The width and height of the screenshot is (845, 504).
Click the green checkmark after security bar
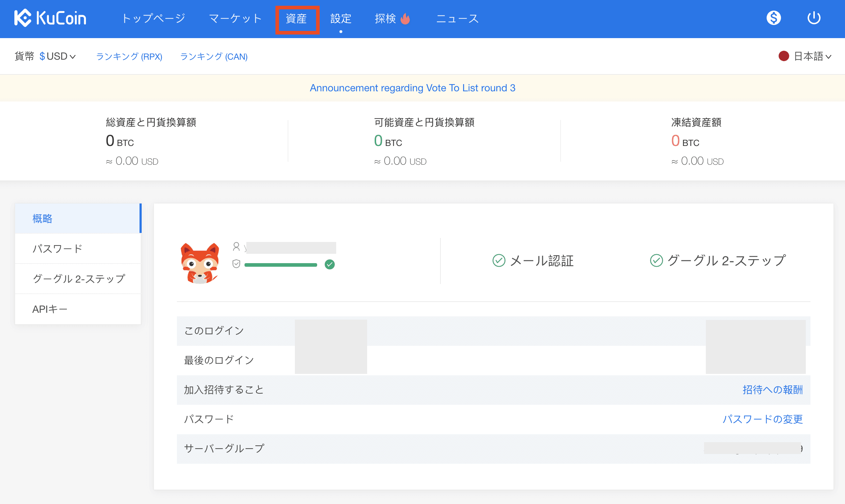[x=329, y=265]
